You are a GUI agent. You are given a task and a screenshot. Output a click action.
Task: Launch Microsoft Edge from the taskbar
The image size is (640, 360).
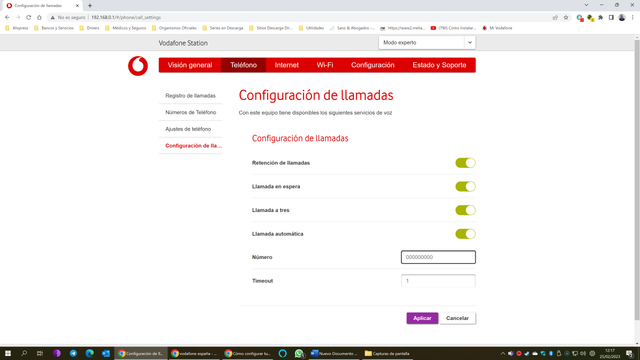tap(89, 353)
